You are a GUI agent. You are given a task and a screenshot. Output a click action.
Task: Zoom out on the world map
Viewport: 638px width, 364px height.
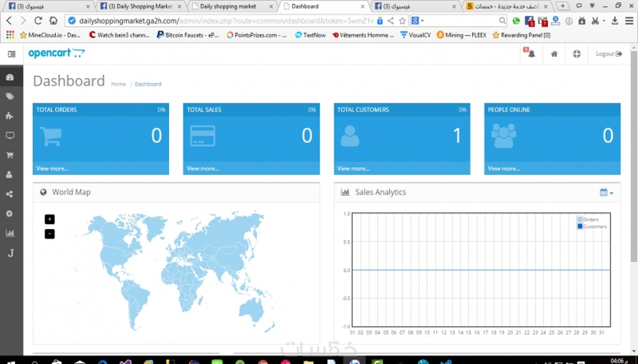click(x=50, y=234)
